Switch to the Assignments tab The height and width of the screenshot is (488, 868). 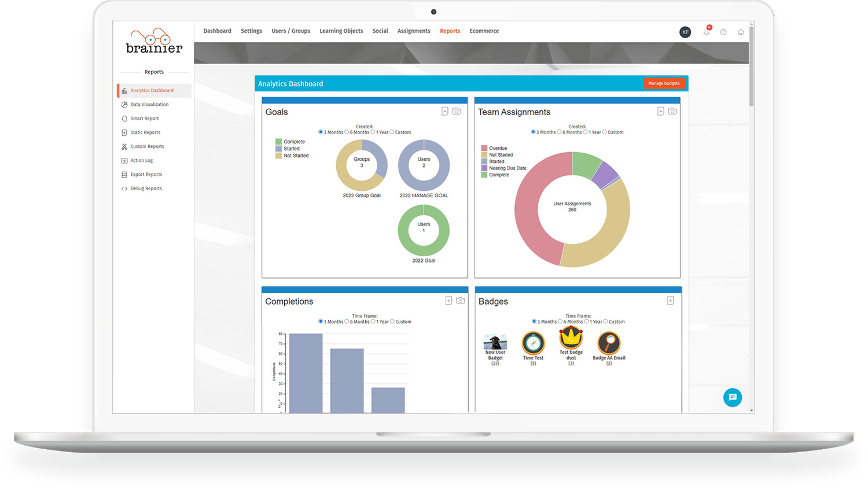click(x=413, y=31)
